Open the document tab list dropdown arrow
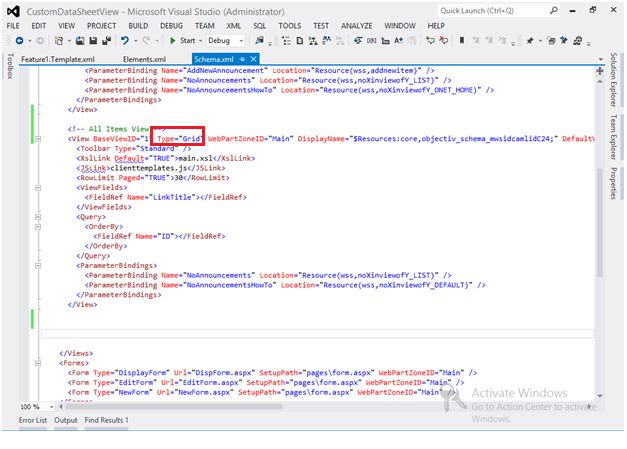The image size is (627, 449). click(x=601, y=59)
